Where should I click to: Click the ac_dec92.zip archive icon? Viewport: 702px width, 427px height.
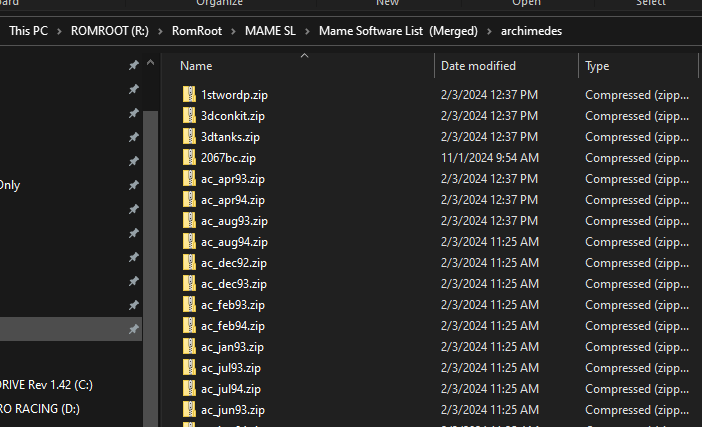coord(189,263)
